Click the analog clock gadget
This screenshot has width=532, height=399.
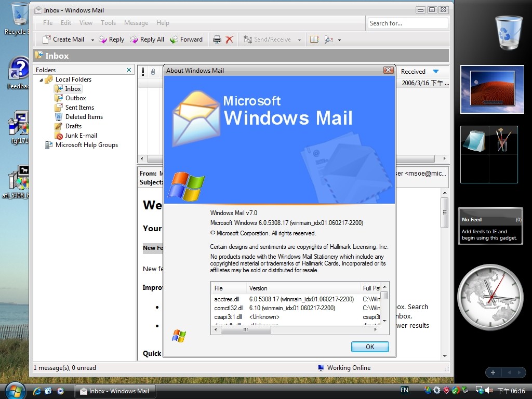coord(490,298)
